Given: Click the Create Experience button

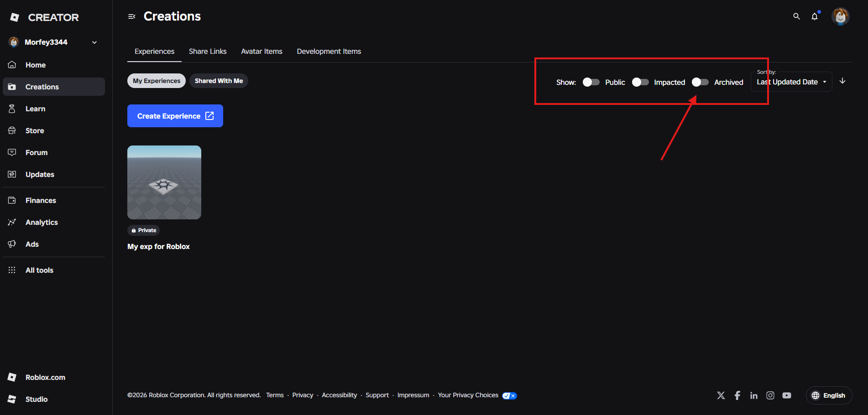Looking at the screenshot, I should click(x=175, y=116).
